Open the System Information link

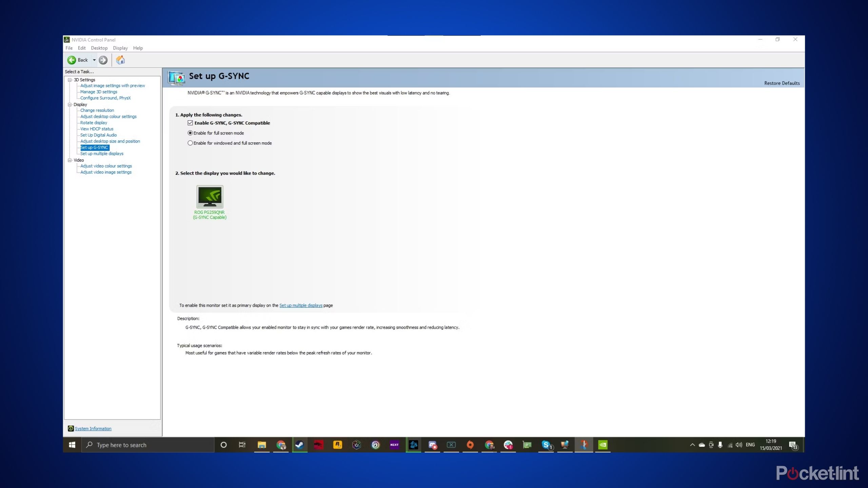[93, 429]
